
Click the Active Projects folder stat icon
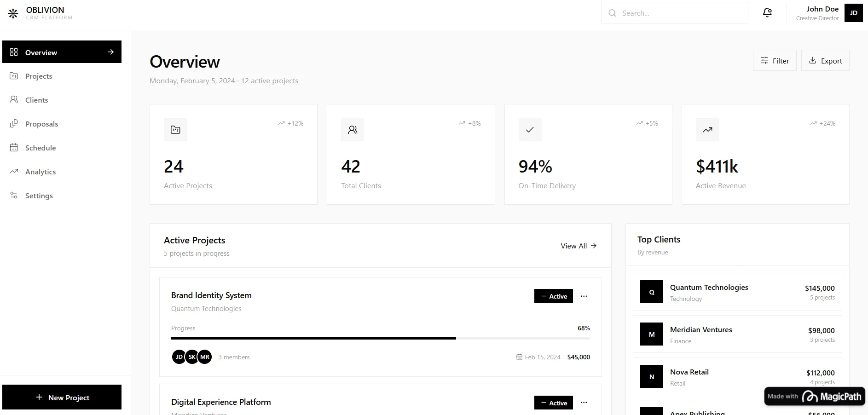click(175, 130)
